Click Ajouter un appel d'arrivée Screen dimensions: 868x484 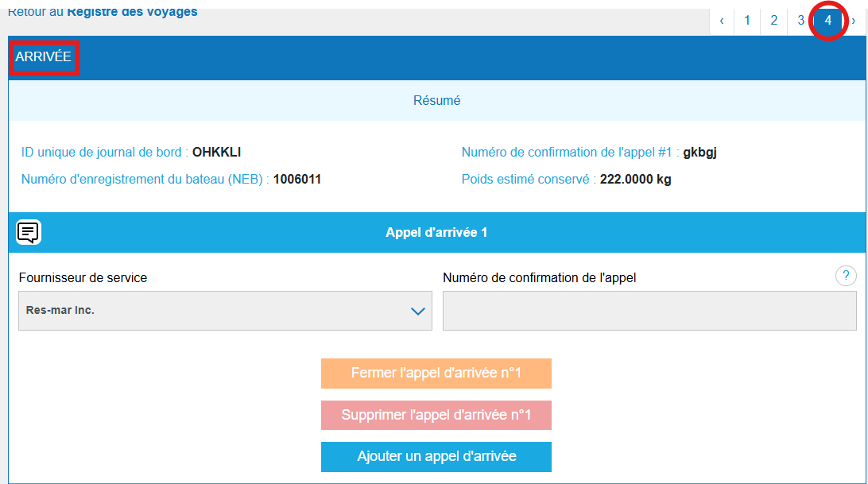pos(436,456)
